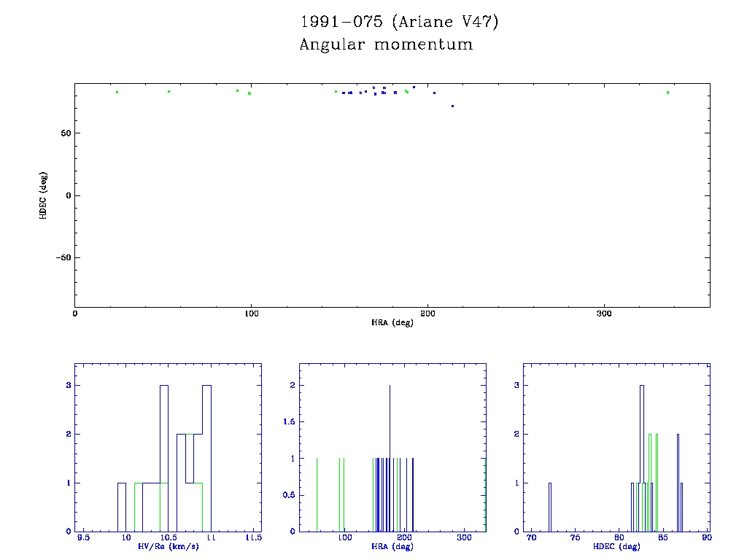The width and height of the screenshot is (747, 560).
Task: Click the leftmost bar in HV/Re histogram
Action: 122,507
